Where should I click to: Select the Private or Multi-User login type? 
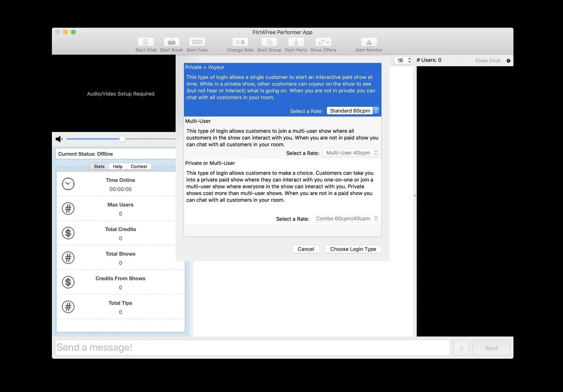(x=283, y=192)
